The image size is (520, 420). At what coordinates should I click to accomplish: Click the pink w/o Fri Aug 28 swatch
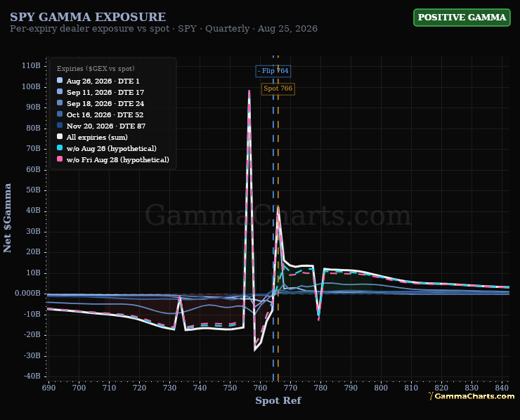click(x=60, y=159)
